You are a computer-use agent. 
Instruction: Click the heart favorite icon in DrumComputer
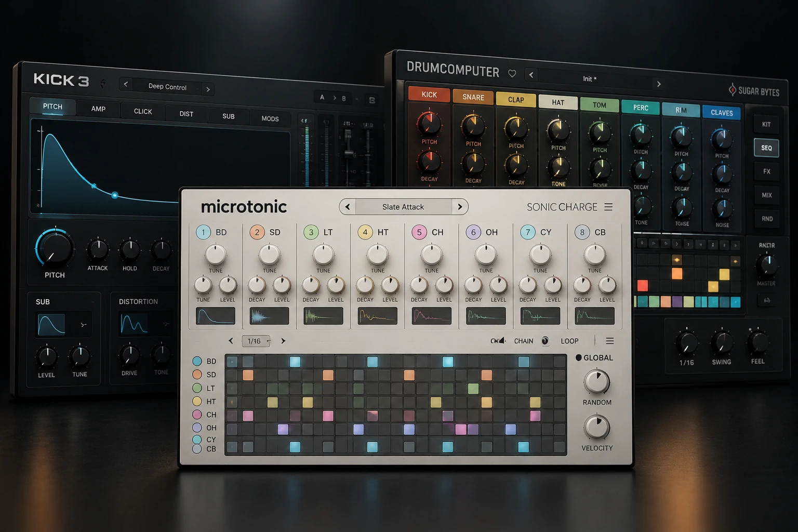click(512, 74)
